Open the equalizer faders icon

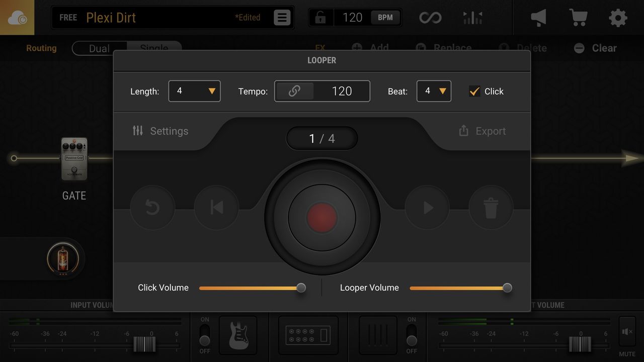click(x=378, y=335)
